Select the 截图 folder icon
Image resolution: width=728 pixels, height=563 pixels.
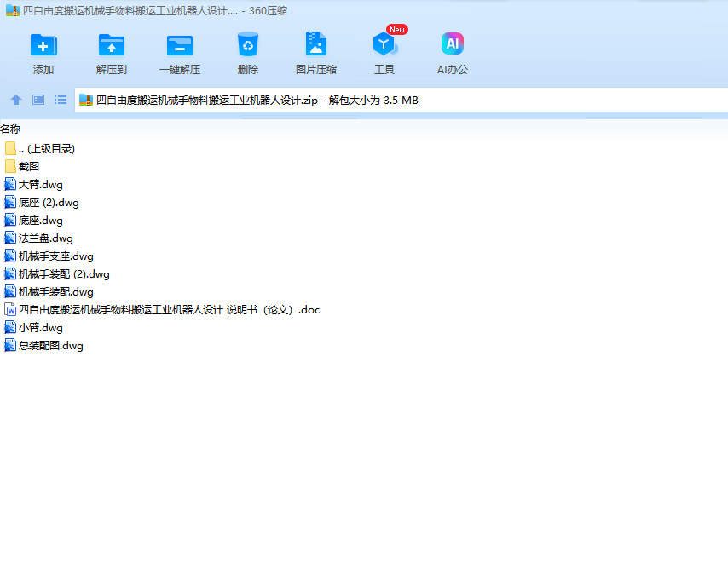pos(10,166)
